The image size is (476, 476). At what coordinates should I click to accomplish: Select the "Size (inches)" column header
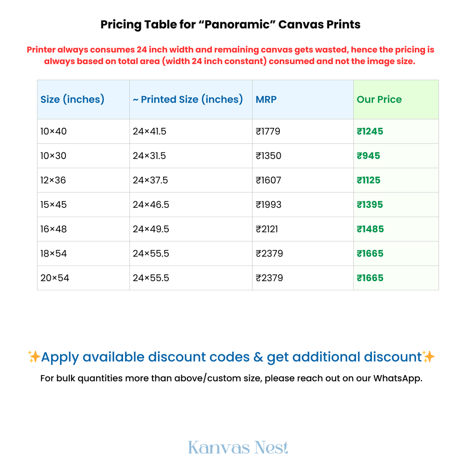pos(73,99)
